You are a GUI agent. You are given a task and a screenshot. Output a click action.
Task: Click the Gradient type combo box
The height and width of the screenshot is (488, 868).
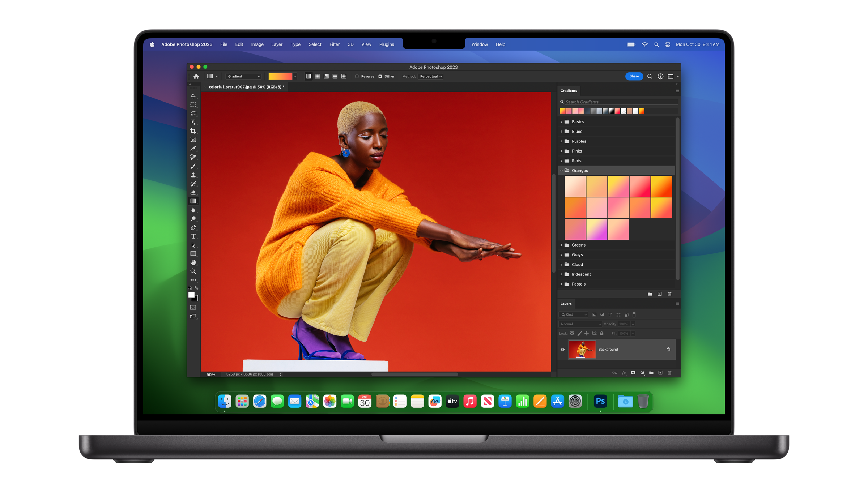[x=242, y=76]
